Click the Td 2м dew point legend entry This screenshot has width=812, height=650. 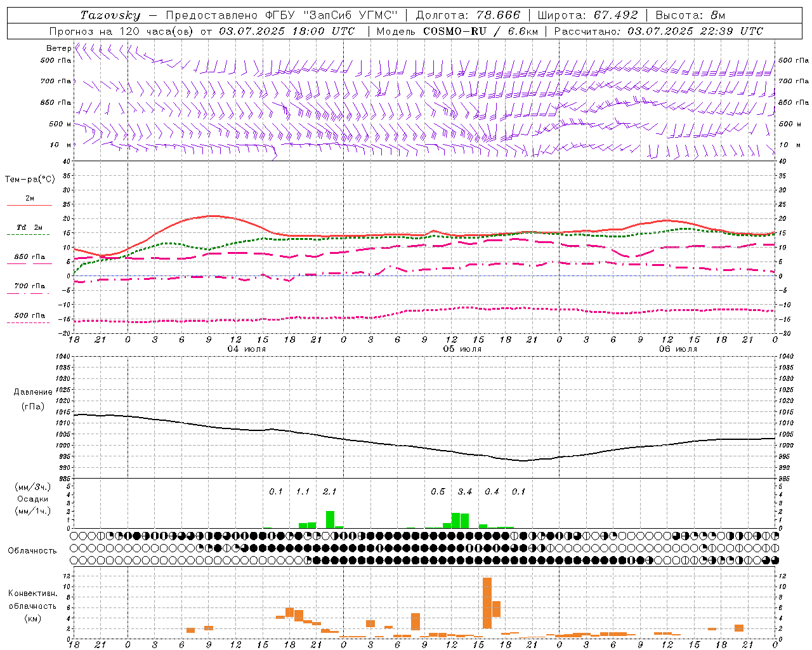30,227
